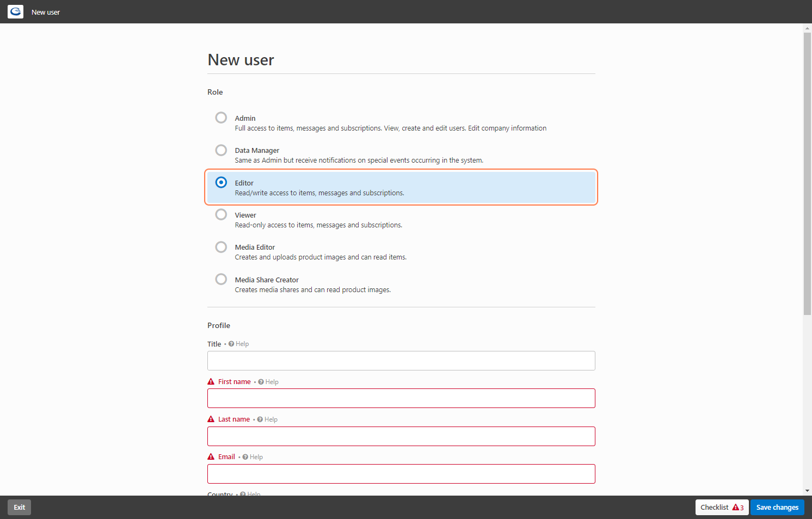Click the 'Creates and uploads product images' description
The height and width of the screenshot is (519, 812).
(x=321, y=257)
